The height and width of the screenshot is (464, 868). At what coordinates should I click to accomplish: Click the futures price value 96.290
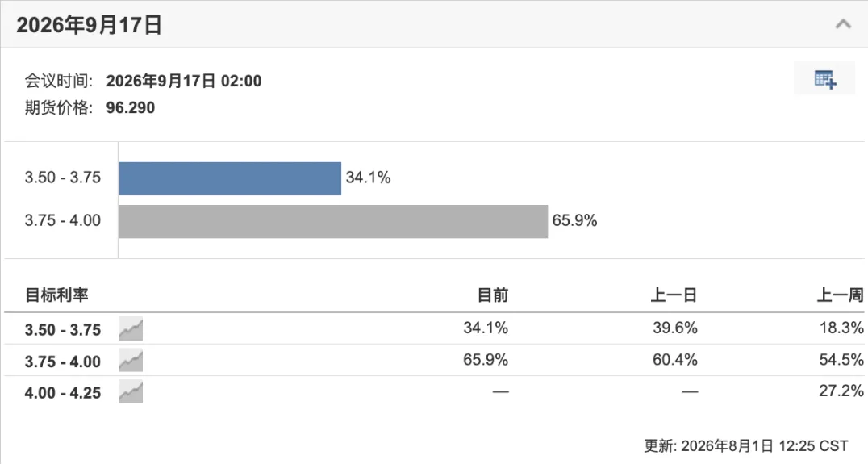pyautogui.click(x=131, y=107)
